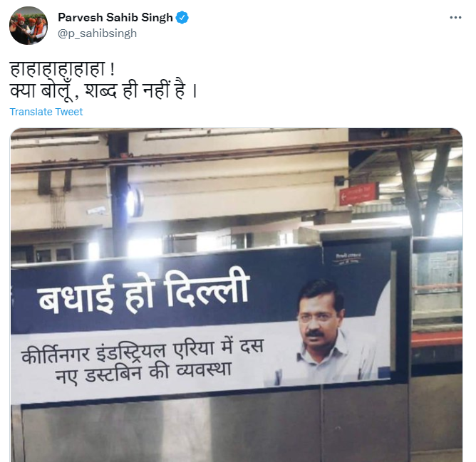Click the blue verified badge

[x=182, y=18]
